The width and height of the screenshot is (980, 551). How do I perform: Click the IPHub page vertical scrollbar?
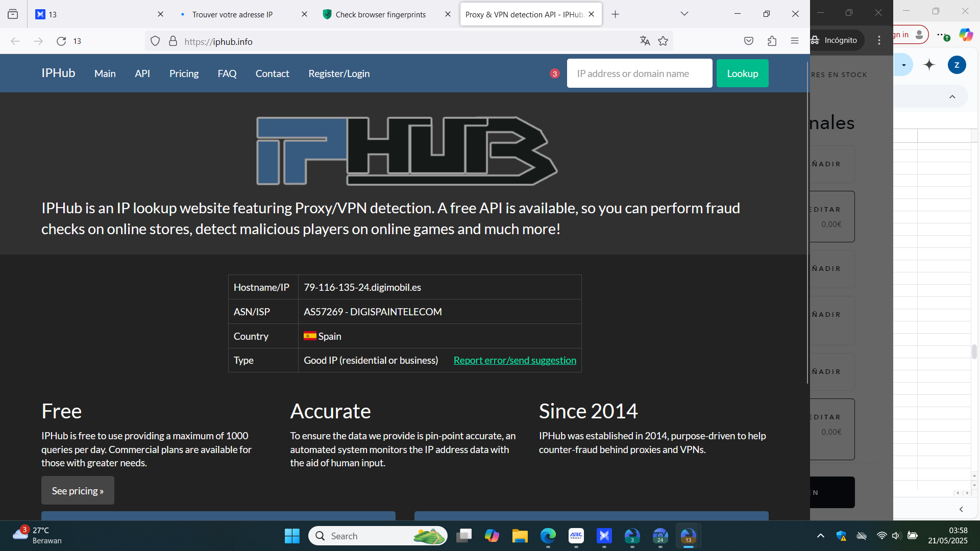(807, 223)
